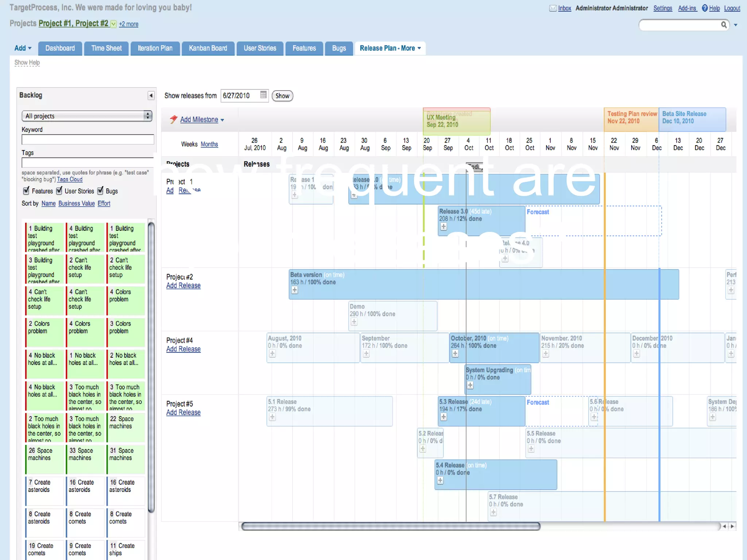747x560 pixels.
Task: Expand the 5.4 Release plus icon
Action: (x=440, y=481)
